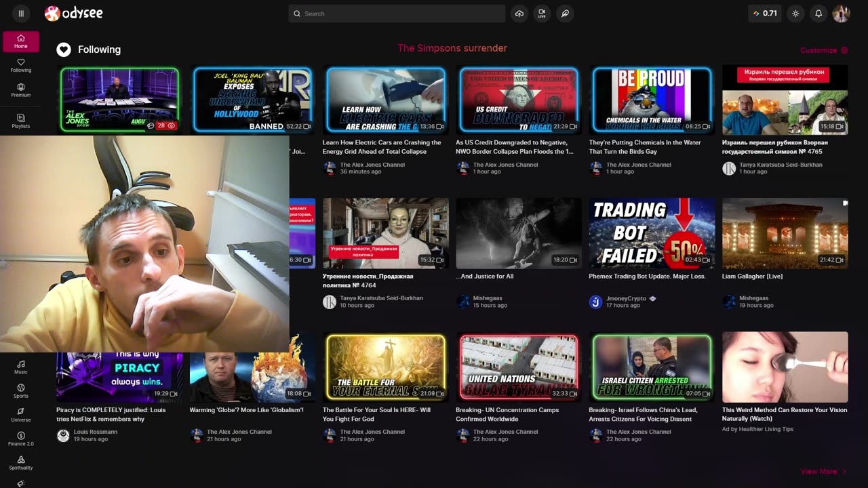Open Louis Rossmann channel avatar
Screen dimensions: 868x488
pos(63,436)
